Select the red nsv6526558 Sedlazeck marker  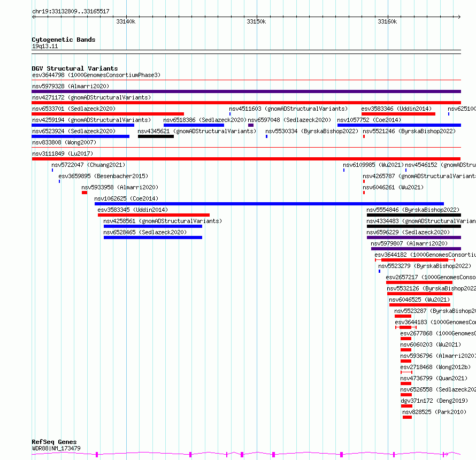tap(406, 395)
